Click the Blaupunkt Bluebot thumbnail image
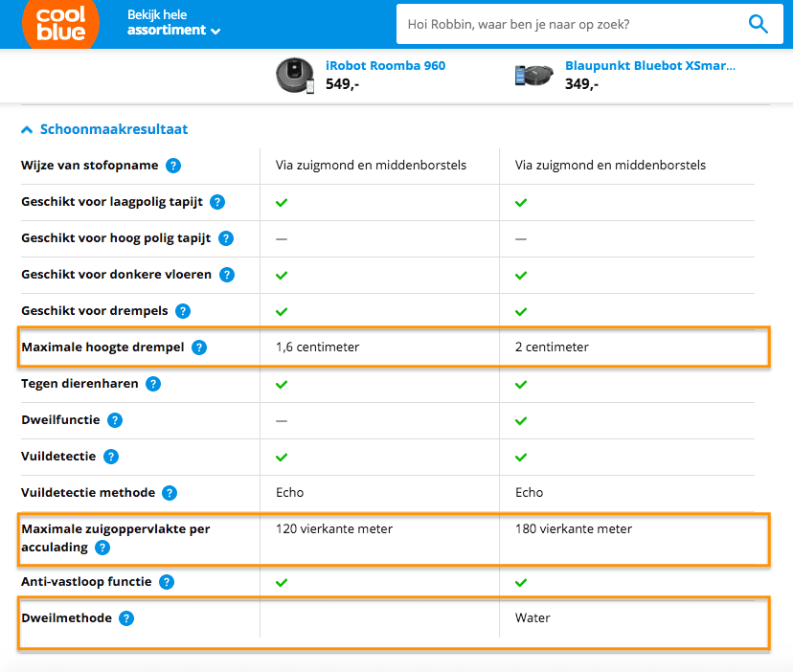 (x=534, y=76)
